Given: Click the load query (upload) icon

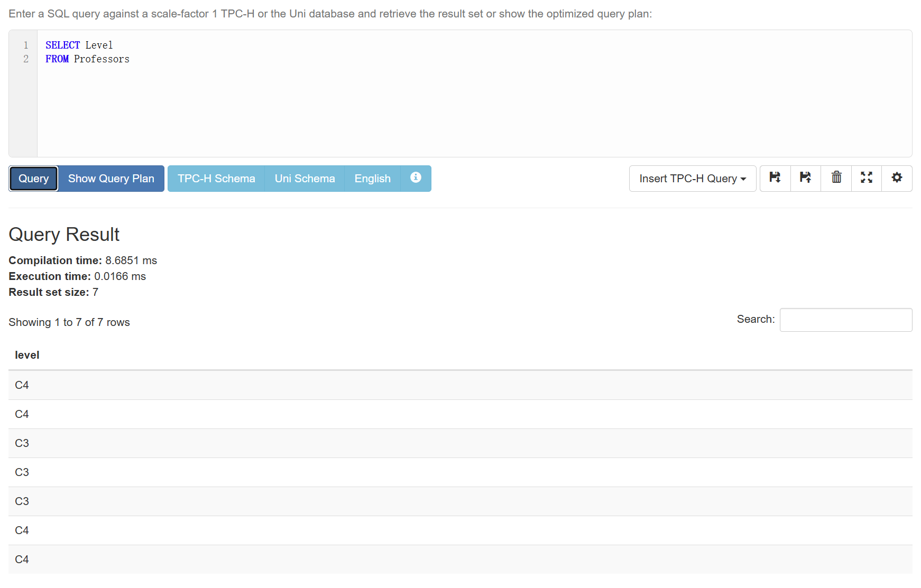Looking at the screenshot, I should click(805, 178).
